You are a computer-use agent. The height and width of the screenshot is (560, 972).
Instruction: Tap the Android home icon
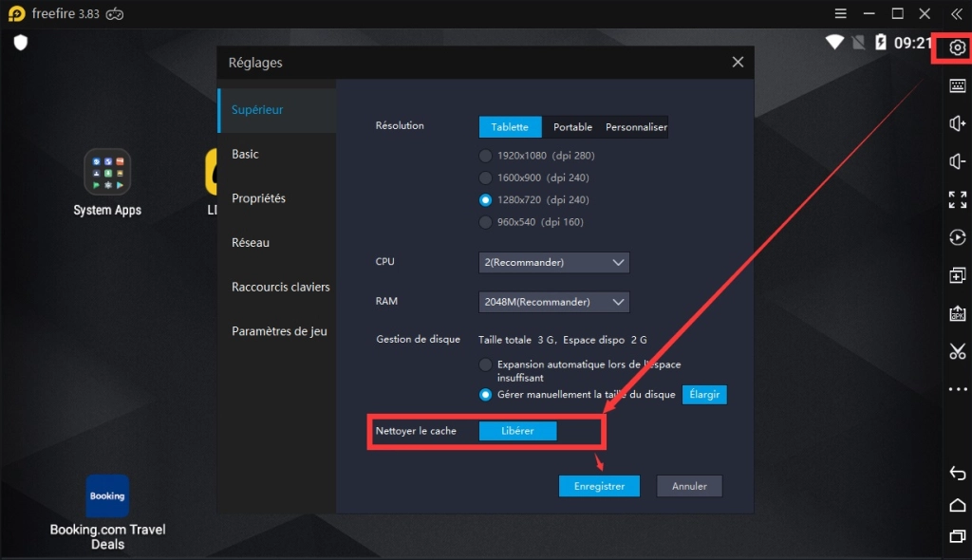click(x=957, y=505)
